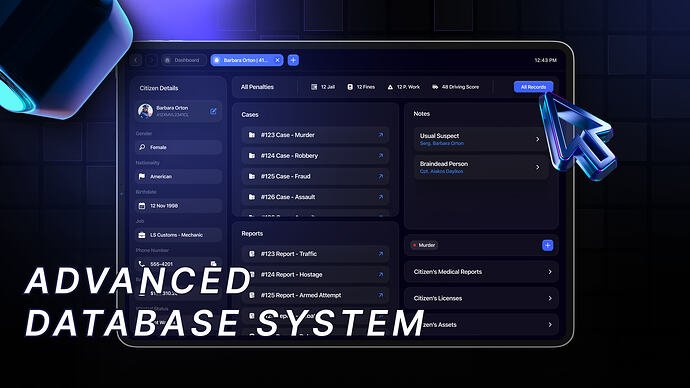Click the gender symbol icon beside Female
Screen dimensions: 690x388
(x=142, y=147)
